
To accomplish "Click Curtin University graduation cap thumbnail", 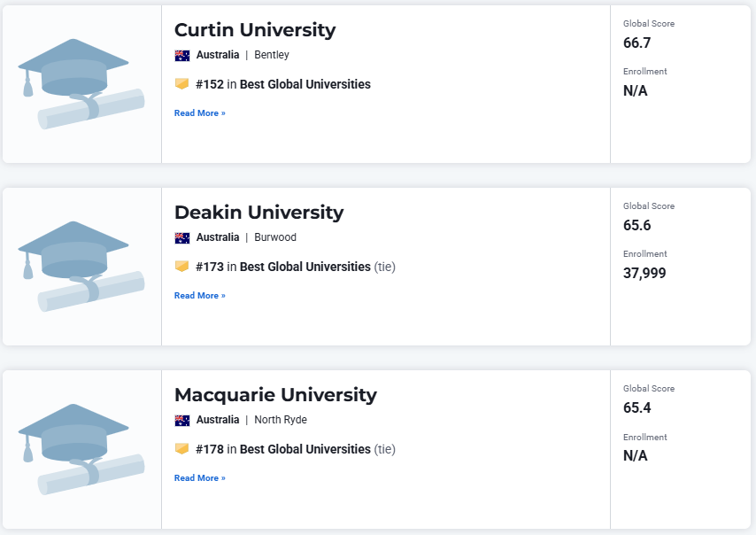I will [81, 84].
